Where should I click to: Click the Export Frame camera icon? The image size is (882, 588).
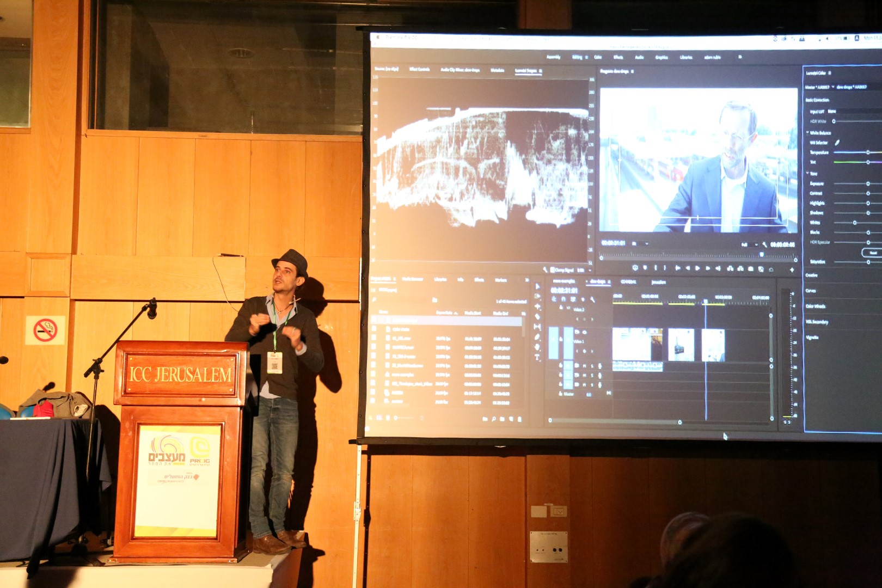pos(751,268)
